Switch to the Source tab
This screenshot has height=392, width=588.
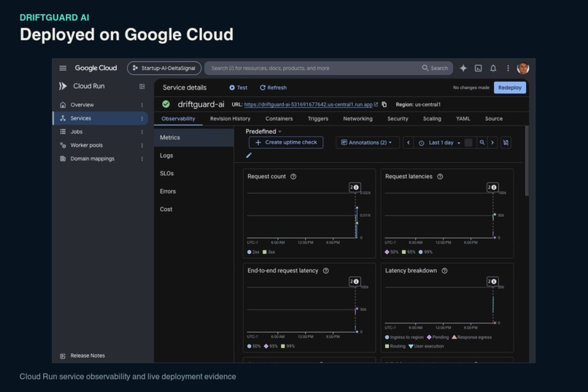(x=493, y=118)
